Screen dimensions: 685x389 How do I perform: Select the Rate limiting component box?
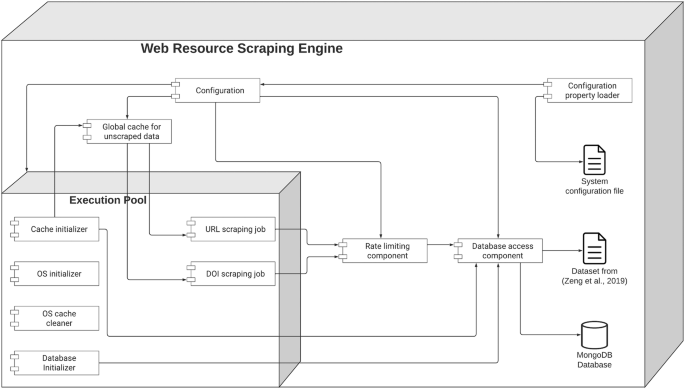[383, 250]
